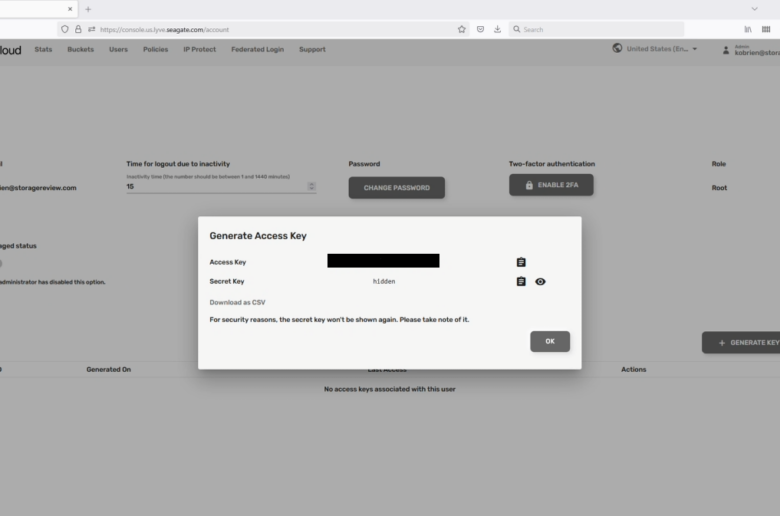
Task: Open the United States language dropdown
Action: click(x=662, y=49)
